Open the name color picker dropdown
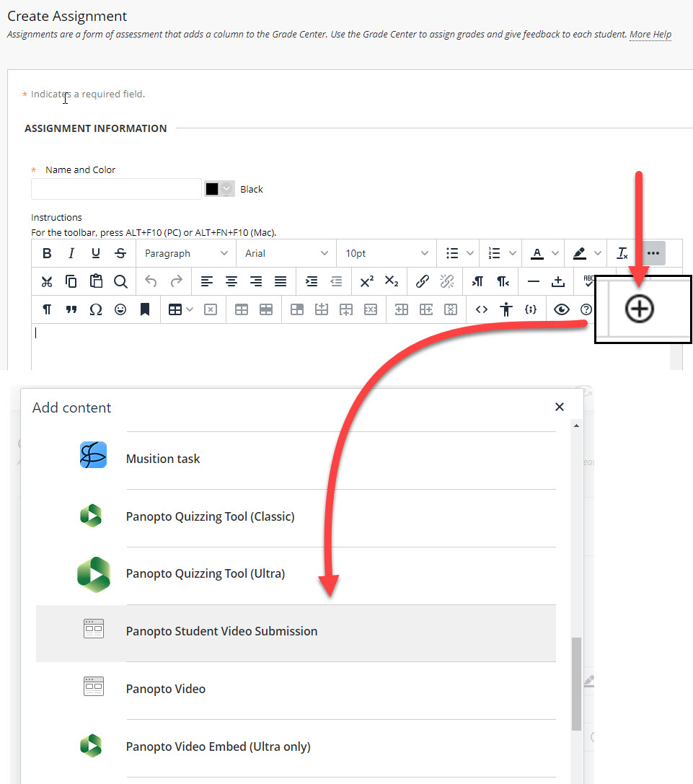Image resolution: width=693 pixels, height=784 pixels. [x=226, y=188]
